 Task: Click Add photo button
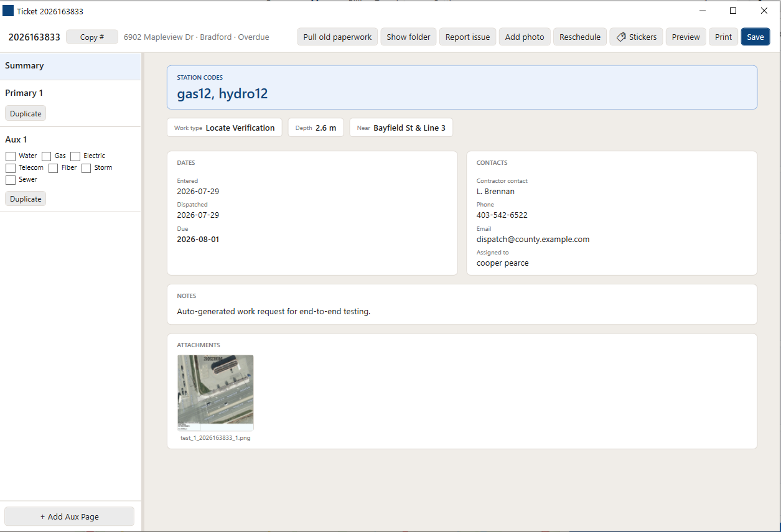[x=525, y=37]
